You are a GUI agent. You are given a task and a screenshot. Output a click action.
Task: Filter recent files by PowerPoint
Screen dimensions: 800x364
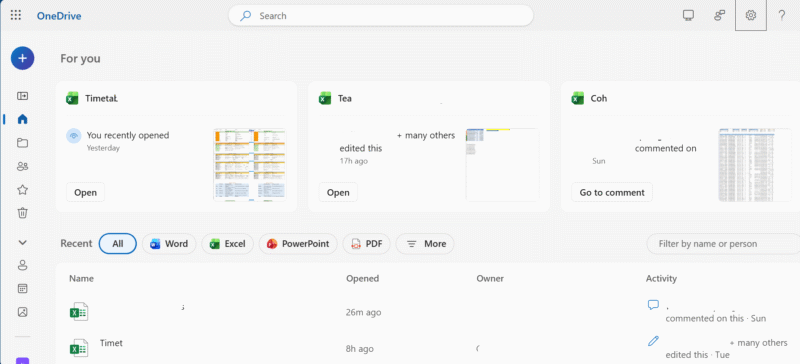click(298, 244)
